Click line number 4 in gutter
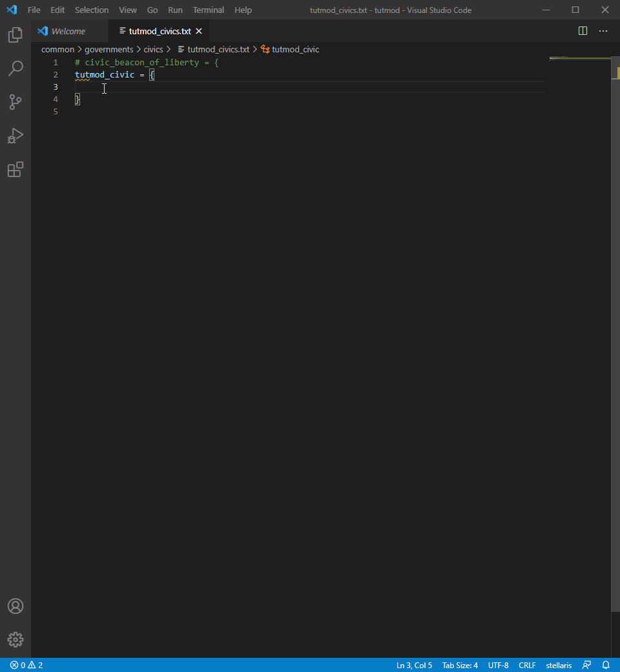The width and height of the screenshot is (620, 672). tap(56, 99)
